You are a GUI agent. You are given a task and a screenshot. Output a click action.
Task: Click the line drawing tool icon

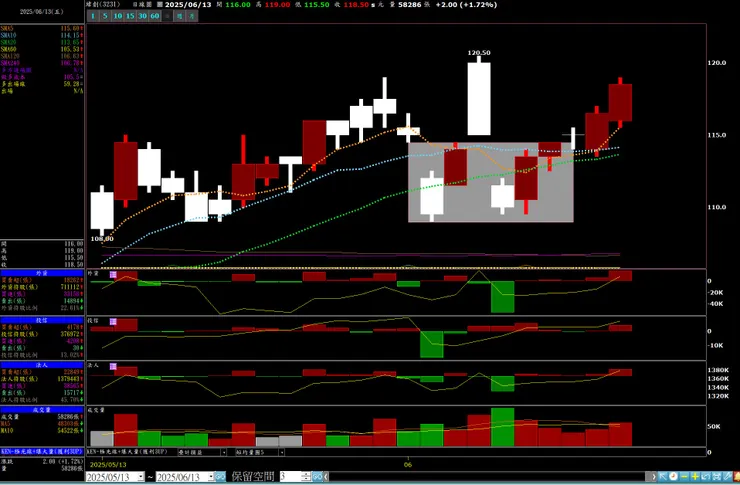click(x=727, y=477)
